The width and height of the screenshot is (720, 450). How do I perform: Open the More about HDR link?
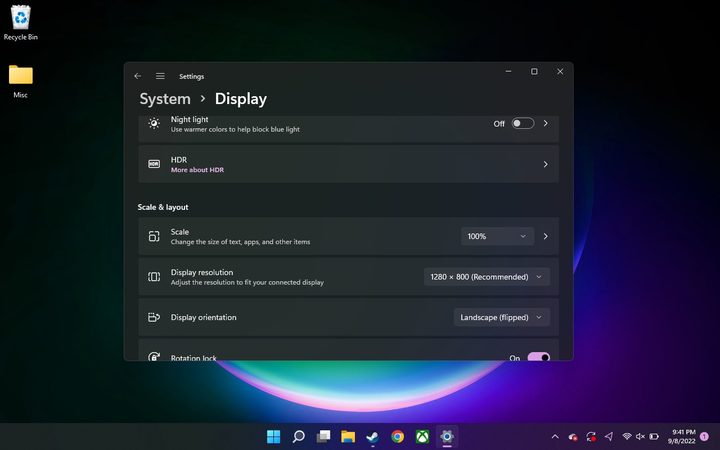(x=197, y=170)
